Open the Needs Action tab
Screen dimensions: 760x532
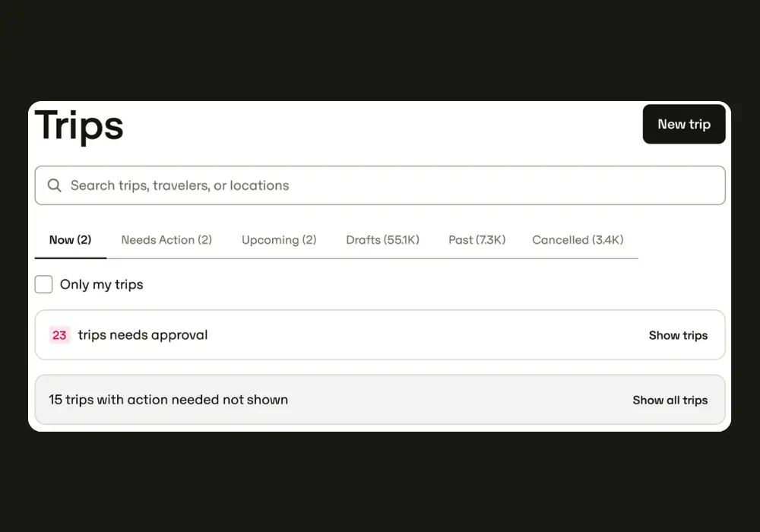click(x=166, y=240)
